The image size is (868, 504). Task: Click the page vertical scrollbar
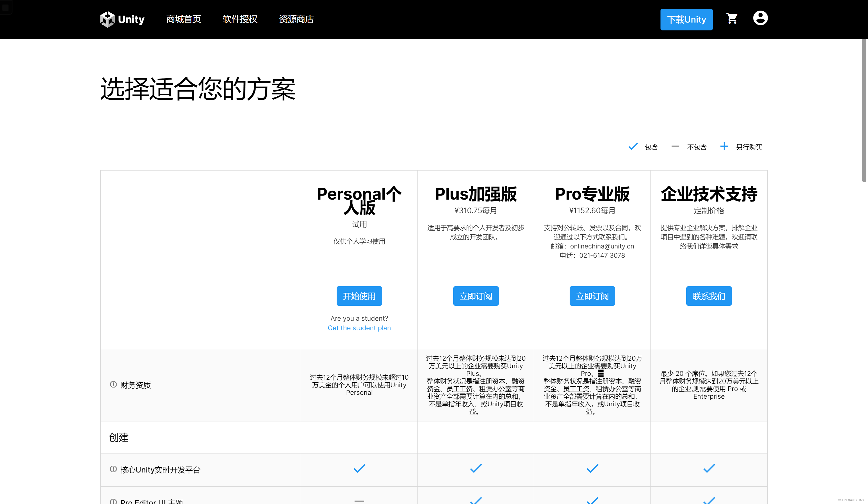point(864,110)
